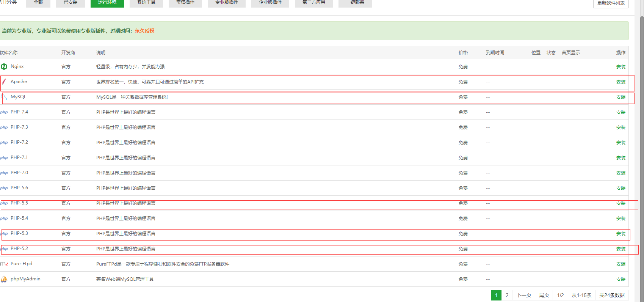The height and width of the screenshot is (302, 644).
Task: Click 安装 for MySQL
Action: [621, 97]
